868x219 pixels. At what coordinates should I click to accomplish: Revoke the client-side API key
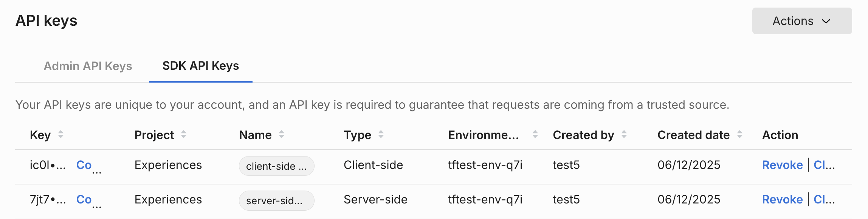[782, 165]
